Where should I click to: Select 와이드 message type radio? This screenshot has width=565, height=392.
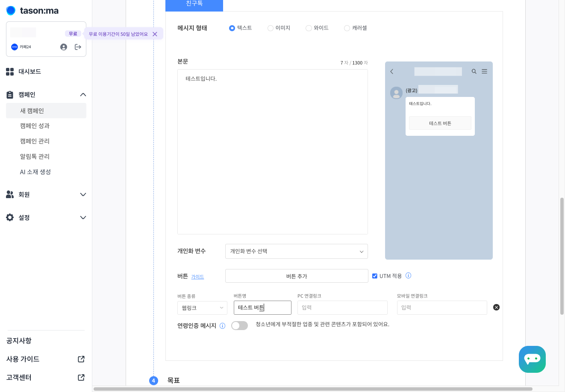(x=309, y=28)
